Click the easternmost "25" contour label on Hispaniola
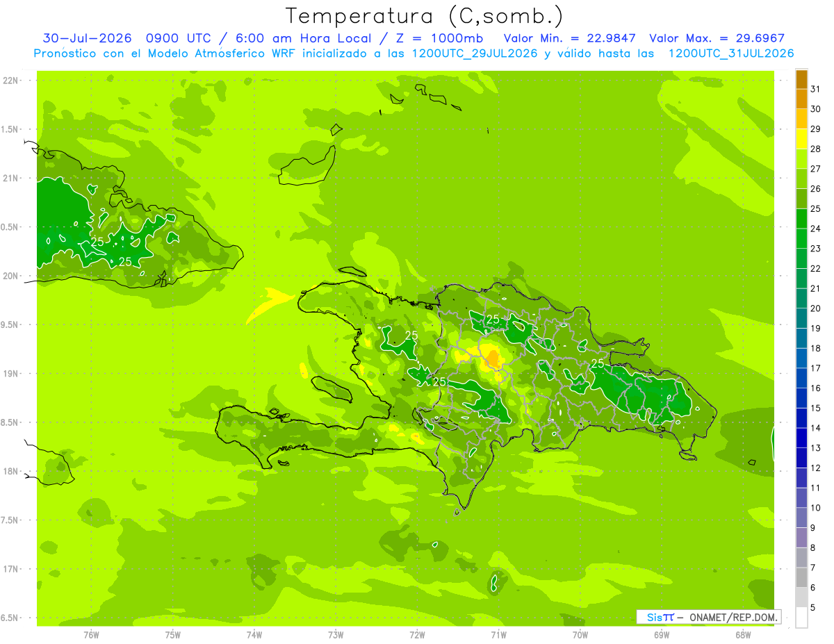Viewport: 834px width, 644px height. (x=598, y=363)
